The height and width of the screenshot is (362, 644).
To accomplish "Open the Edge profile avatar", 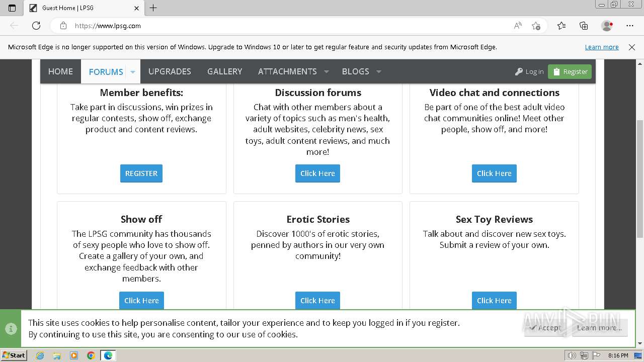I will click(607, 26).
